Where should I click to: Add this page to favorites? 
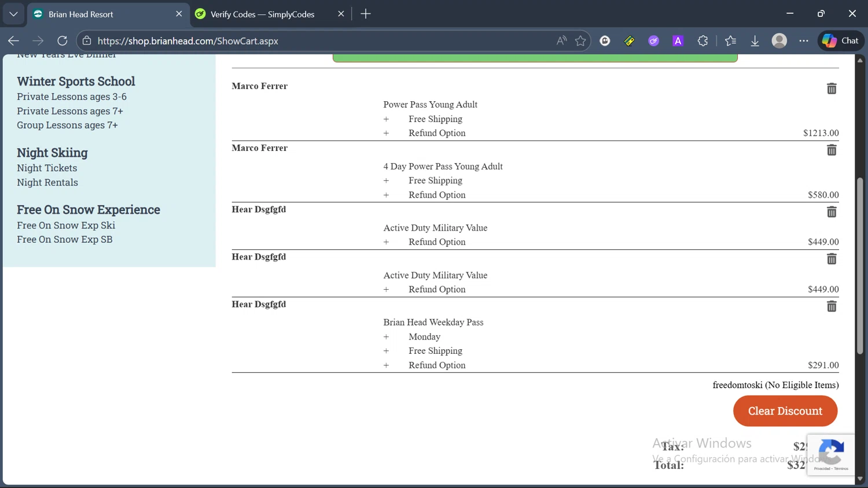point(580,41)
